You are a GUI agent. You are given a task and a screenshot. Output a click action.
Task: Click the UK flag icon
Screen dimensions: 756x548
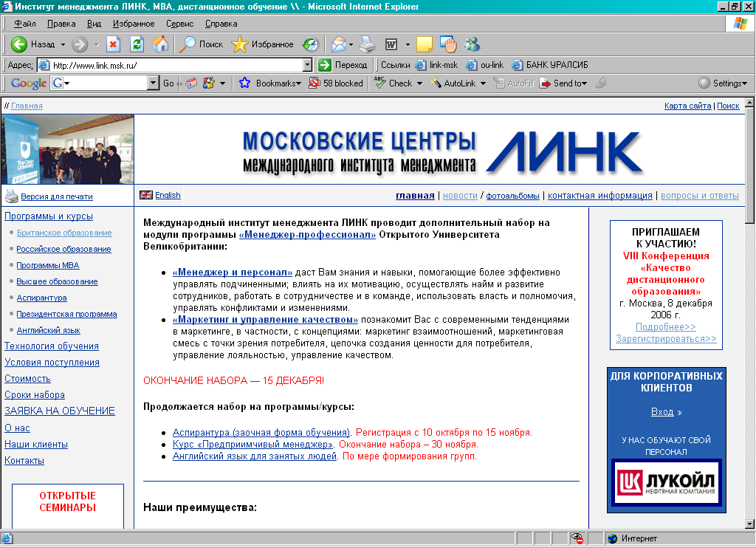pos(146,195)
